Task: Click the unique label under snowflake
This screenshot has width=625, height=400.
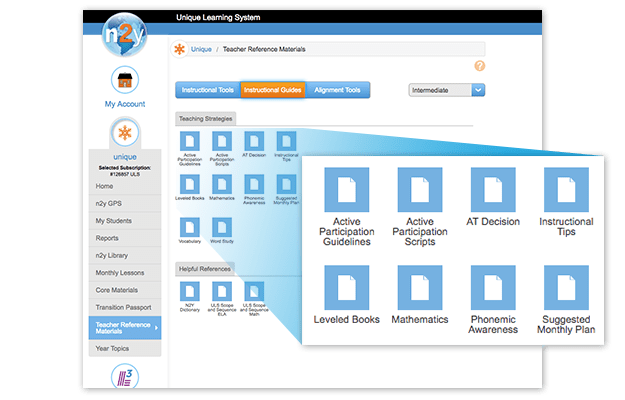Action: pyautogui.click(x=125, y=157)
